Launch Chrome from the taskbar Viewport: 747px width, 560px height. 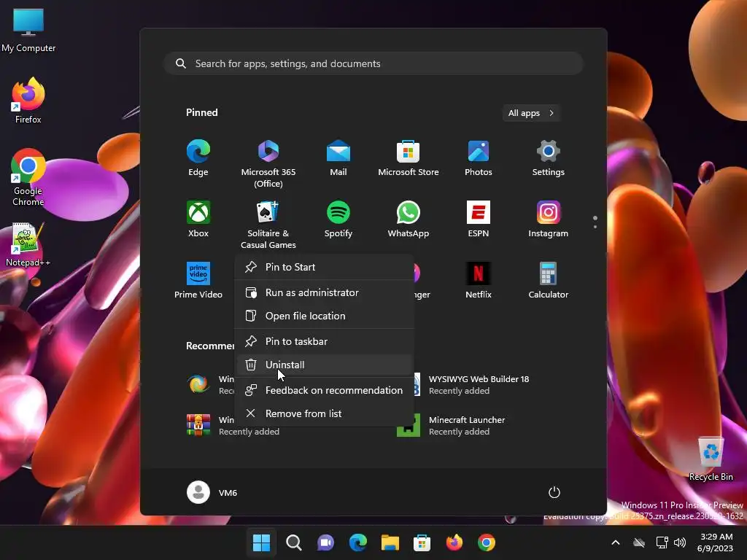pos(486,542)
